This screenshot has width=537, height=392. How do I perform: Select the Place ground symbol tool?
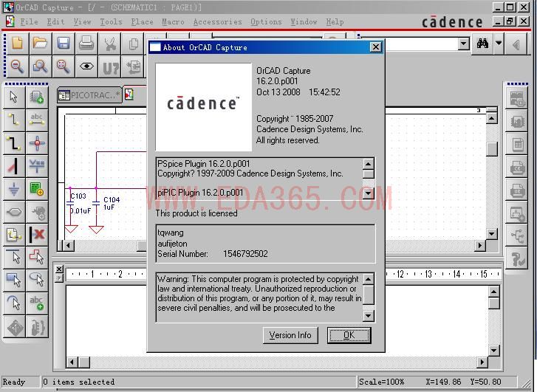(x=14, y=189)
